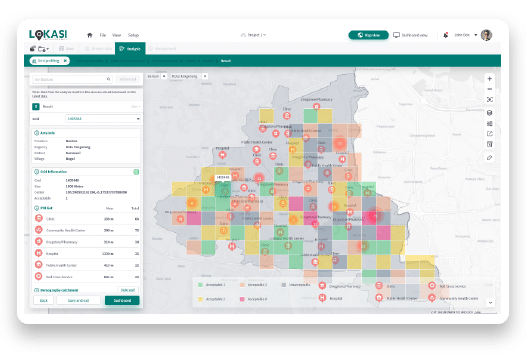Open the Grid dropdown in results panel
Viewport: 526px width, 364px height.
click(x=103, y=119)
